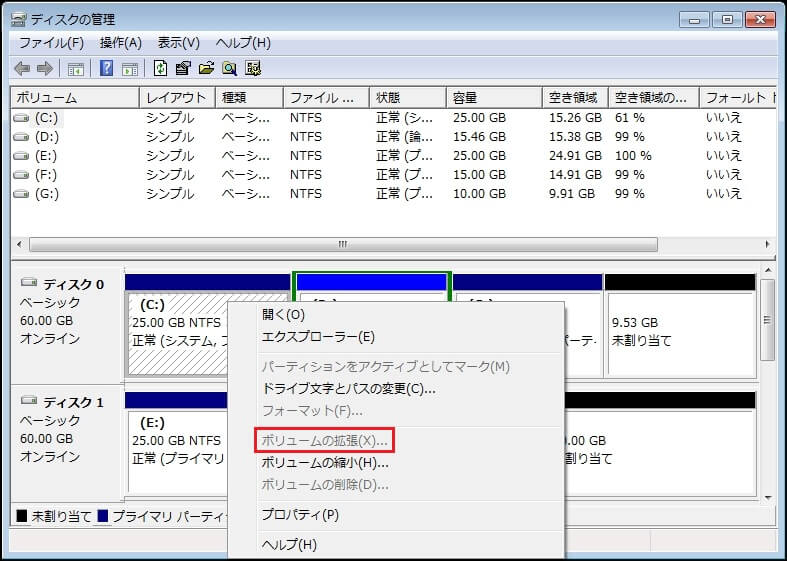Click the Back arrow toolbar icon
This screenshot has width=787, height=561.
22,68
